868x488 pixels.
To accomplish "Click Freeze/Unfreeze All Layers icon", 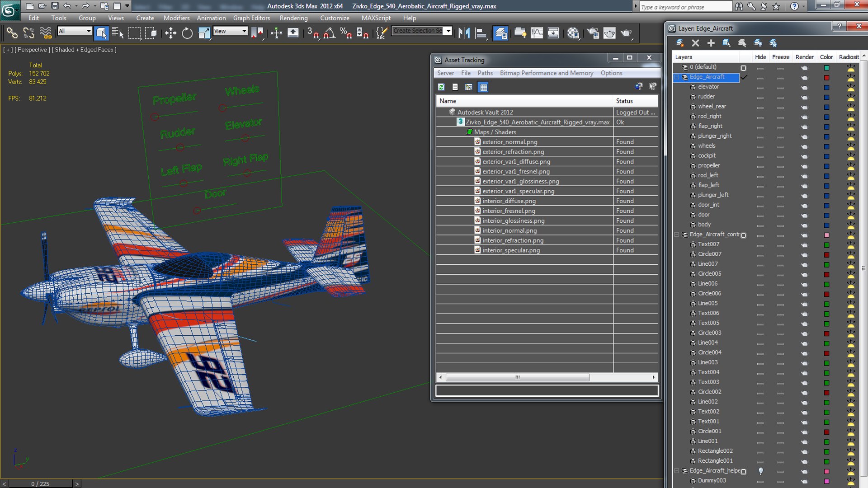I will pyautogui.click(x=773, y=43).
